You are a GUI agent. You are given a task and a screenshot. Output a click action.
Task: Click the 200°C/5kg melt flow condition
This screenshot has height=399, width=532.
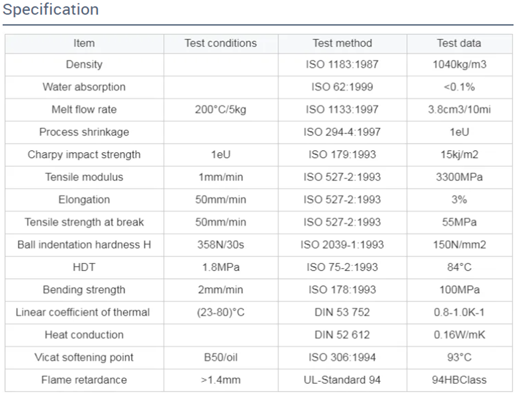(x=220, y=110)
